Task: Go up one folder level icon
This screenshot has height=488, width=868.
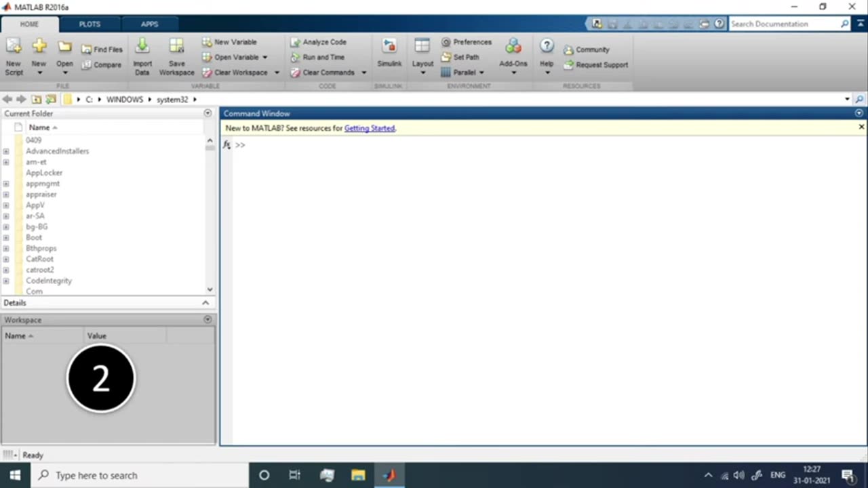Action: pos(36,99)
